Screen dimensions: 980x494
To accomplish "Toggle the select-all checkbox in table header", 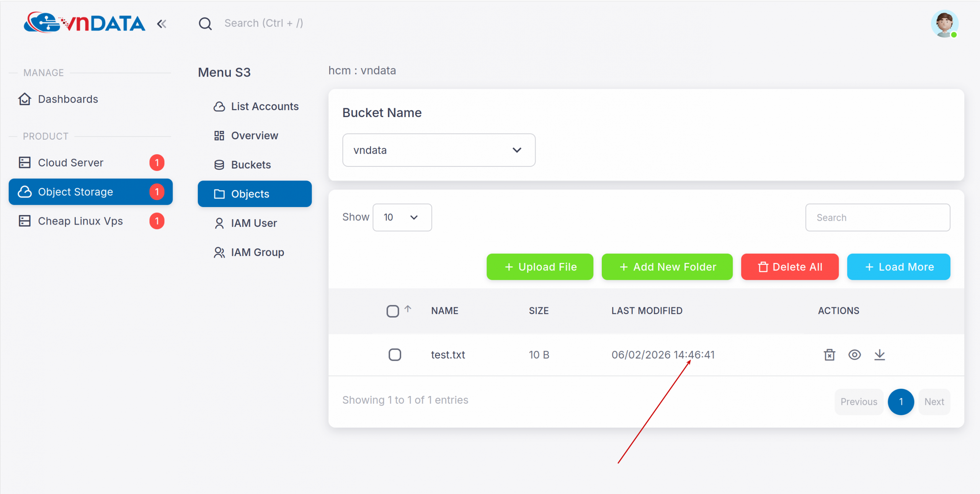I will [x=392, y=311].
